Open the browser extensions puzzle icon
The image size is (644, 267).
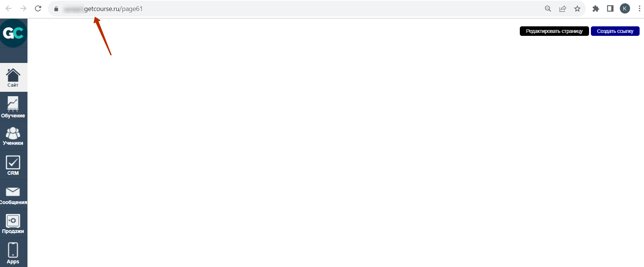coord(596,9)
